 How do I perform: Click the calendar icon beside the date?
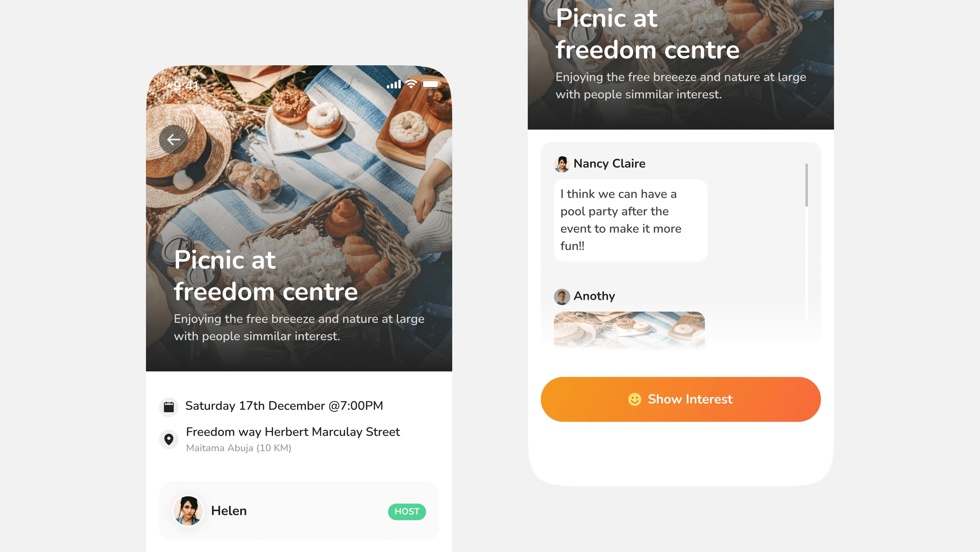[168, 407]
